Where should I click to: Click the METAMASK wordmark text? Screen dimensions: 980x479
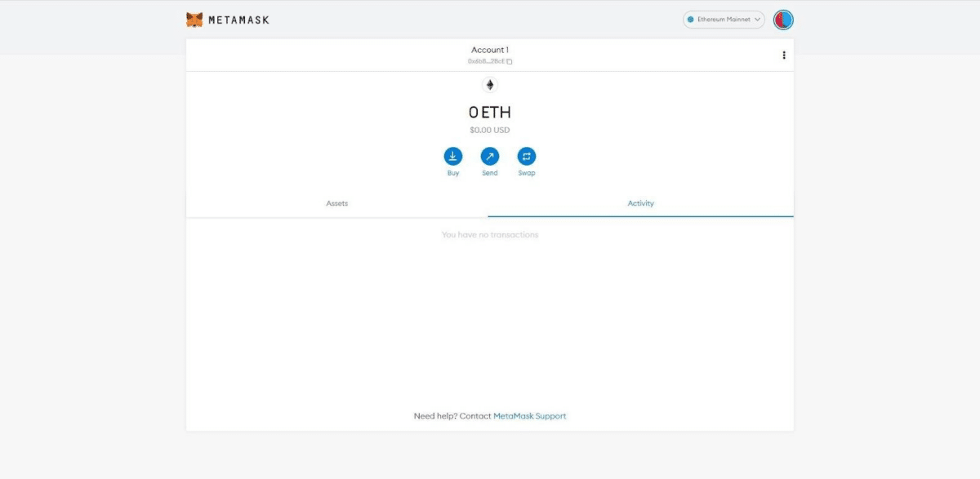coord(238,20)
